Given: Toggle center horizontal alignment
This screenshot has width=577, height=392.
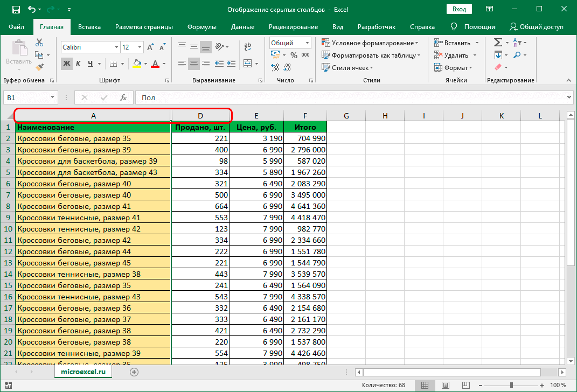Looking at the screenshot, I should (194, 64).
